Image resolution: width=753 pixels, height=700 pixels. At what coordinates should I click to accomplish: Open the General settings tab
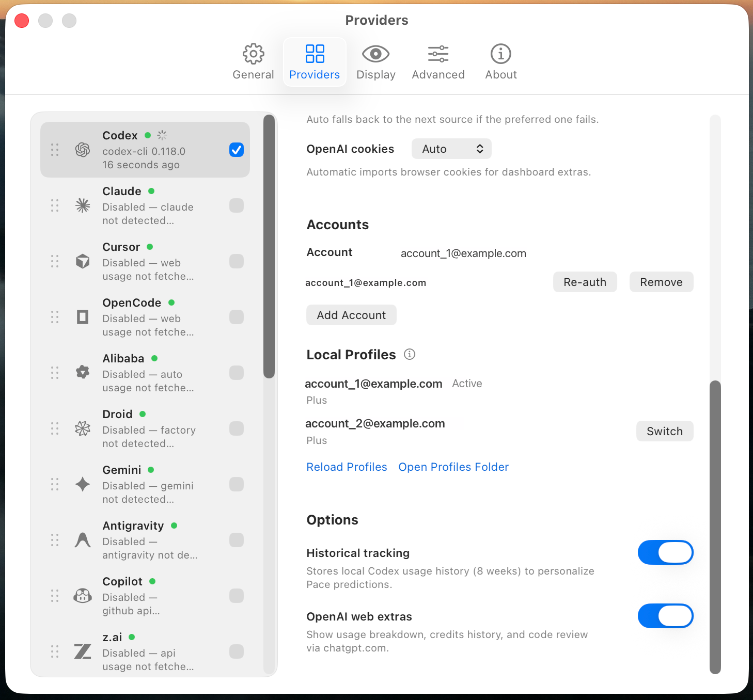253,62
